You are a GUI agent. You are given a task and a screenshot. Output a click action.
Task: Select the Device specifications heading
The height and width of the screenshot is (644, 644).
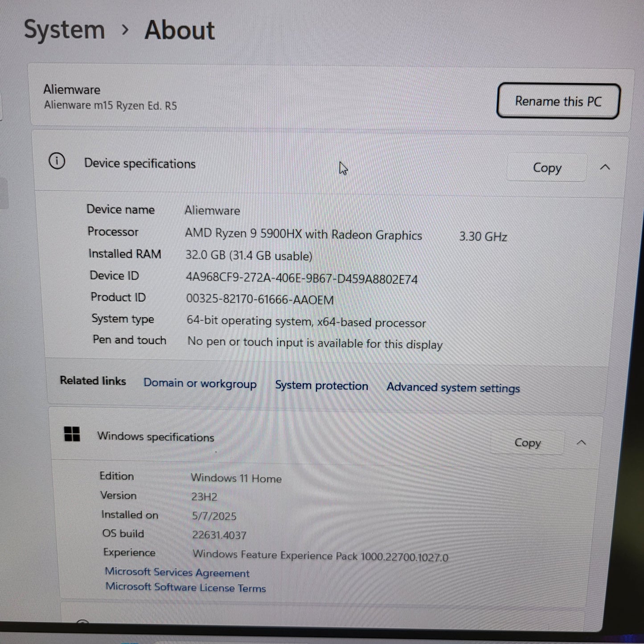(140, 164)
